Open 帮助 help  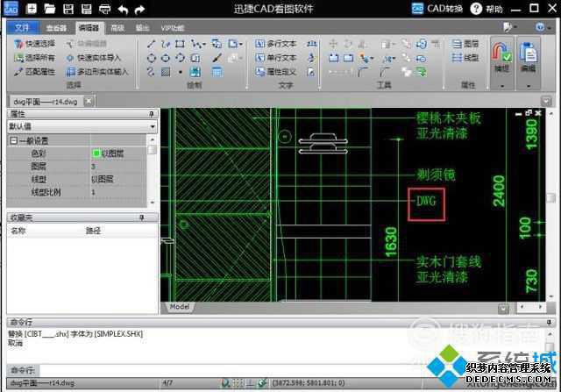click(x=487, y=9)
